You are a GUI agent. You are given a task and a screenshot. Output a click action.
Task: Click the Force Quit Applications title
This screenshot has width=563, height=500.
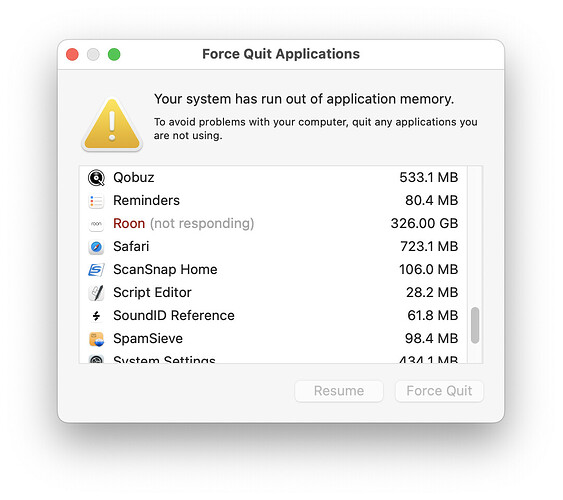pos(281,54)
